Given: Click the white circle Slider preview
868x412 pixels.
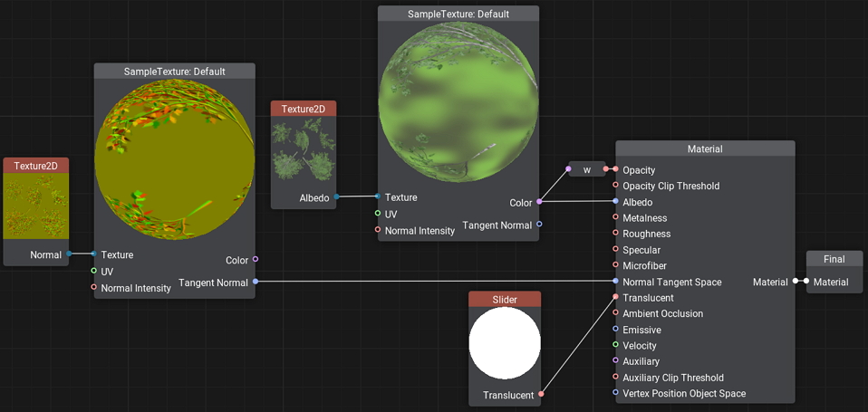Looking at the screenshot, I should tap(505, 343).
